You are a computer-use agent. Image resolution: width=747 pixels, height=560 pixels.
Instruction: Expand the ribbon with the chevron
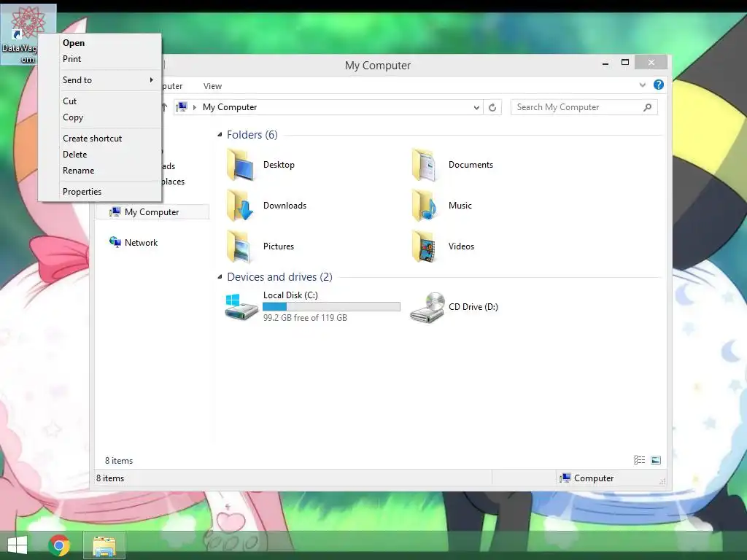(x=642, y=85)
